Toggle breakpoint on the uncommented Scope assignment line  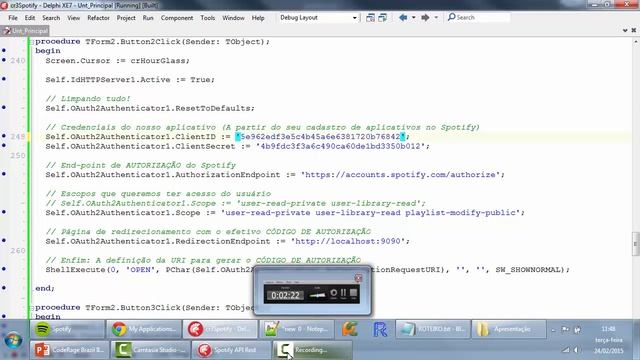click(x=4, y=212)
